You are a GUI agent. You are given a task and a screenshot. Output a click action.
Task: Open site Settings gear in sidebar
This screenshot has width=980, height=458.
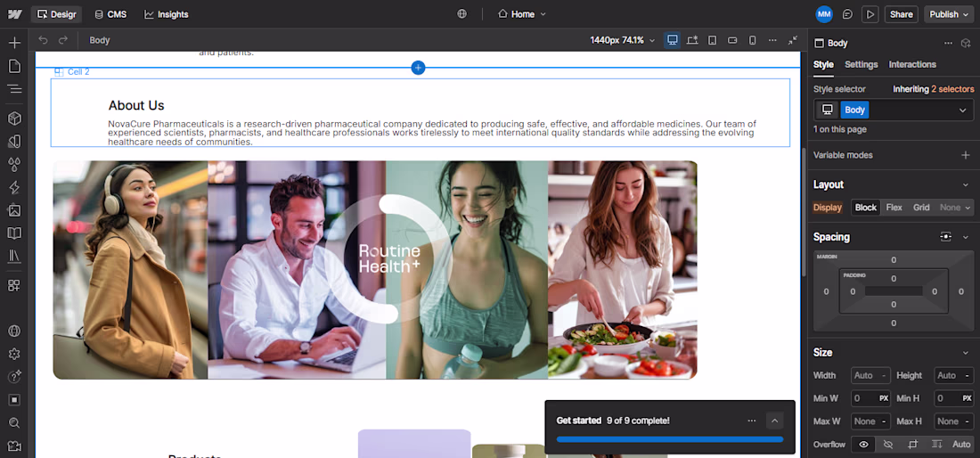(14, 355)
